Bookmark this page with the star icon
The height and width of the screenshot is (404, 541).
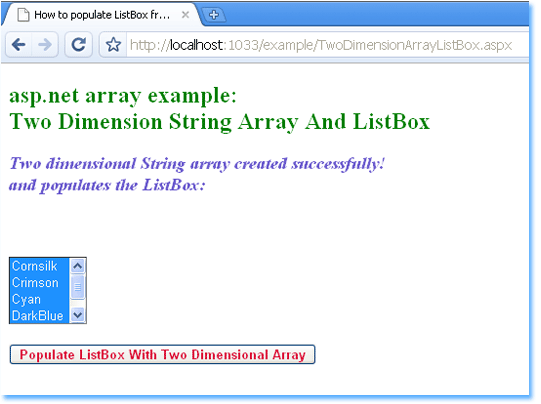(x=113, y=45)
